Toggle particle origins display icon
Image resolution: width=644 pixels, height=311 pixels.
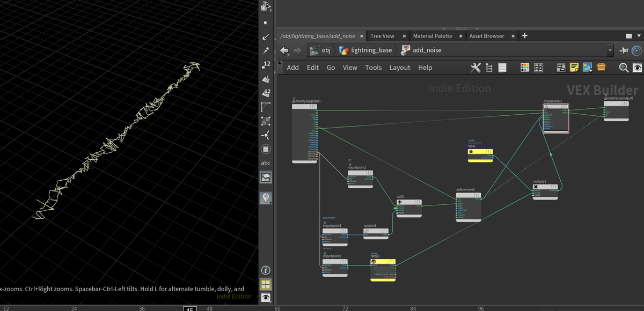point(266,135)
